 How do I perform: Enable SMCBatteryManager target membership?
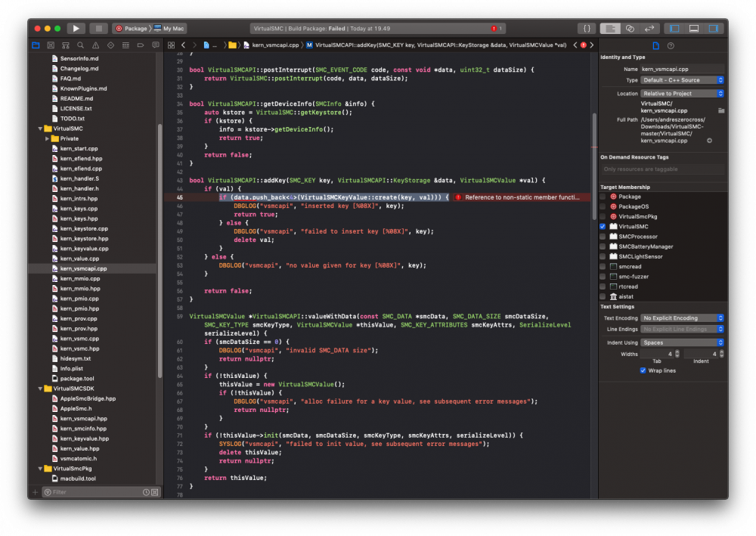(603, 246)
